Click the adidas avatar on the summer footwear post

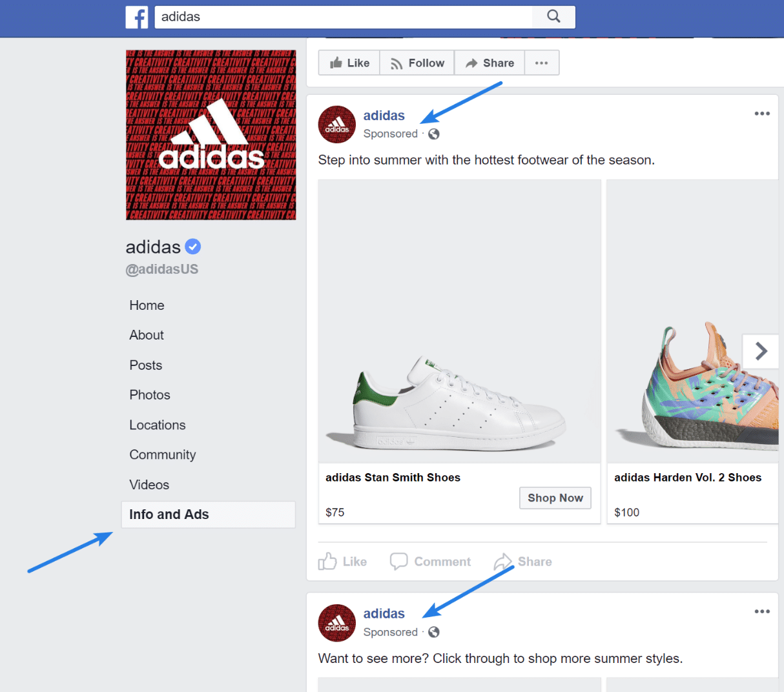(337, 125)
